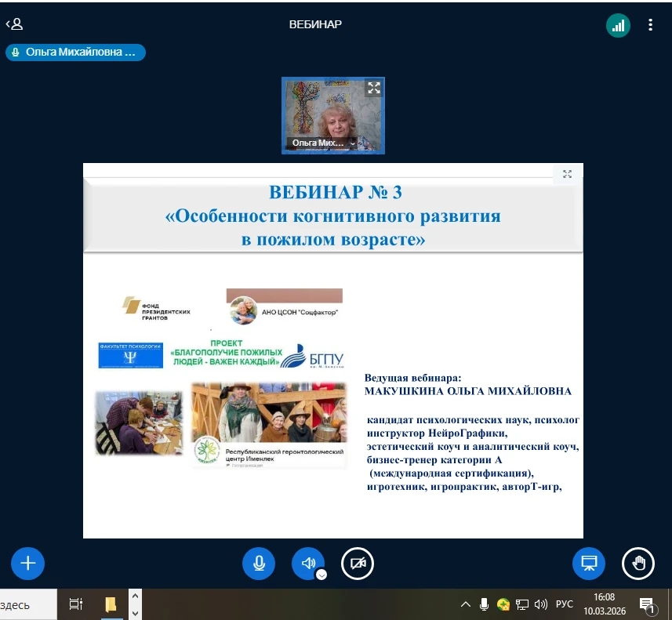Show hidden system tray icons
The height and width of the screenshot is (620, 672).
466,604
